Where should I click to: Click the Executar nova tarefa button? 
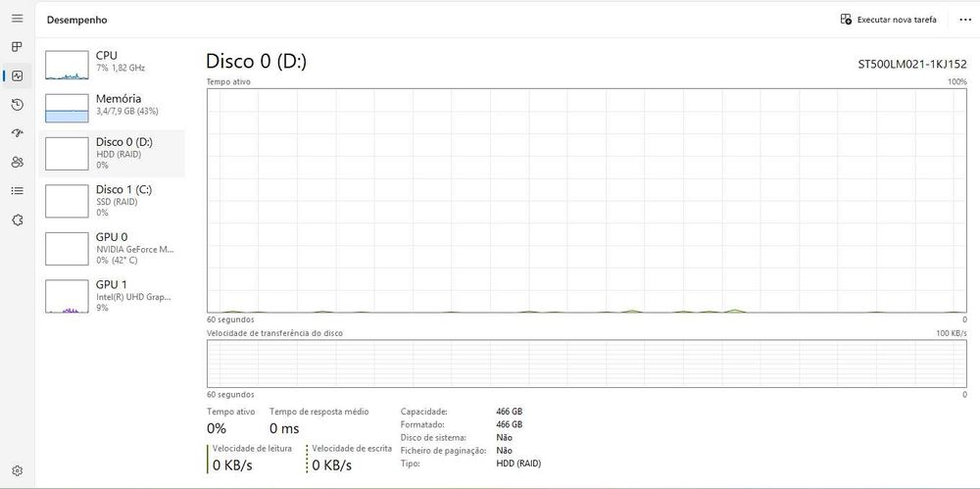(x=889, y=20)
